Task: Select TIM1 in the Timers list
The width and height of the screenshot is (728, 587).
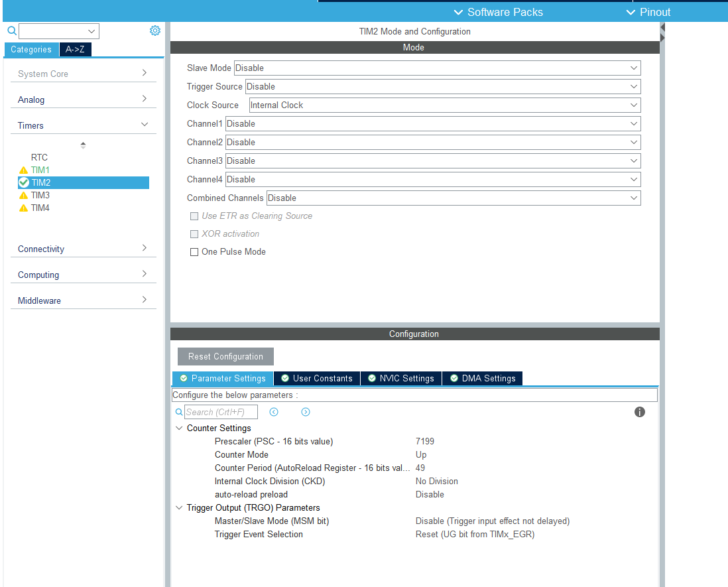Action: pos(40,170)
